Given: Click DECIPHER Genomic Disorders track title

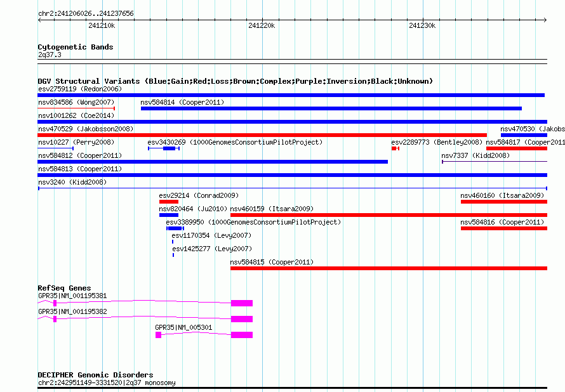Looking at the screenshot, I should tap(95, 375).
